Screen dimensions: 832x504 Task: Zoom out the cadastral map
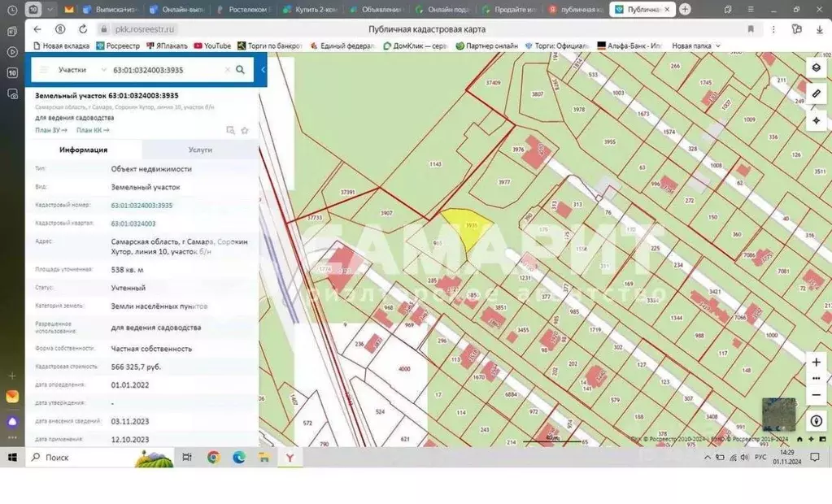point(816,394)
